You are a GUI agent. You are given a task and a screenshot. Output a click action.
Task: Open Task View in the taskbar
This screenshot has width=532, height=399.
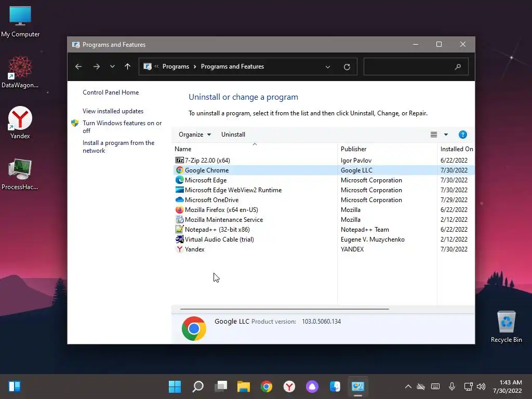(221, 386)
